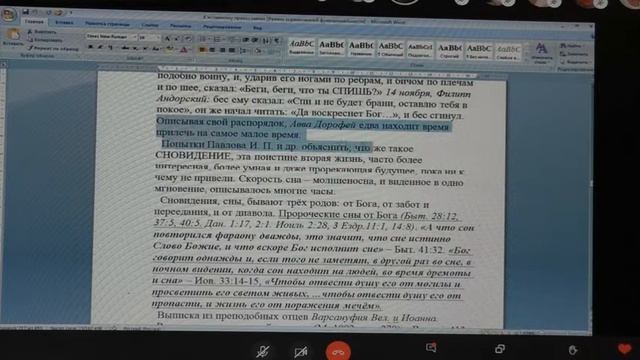Toggle italic formatting
Screen dimensions: 640x360
(100, 47)
